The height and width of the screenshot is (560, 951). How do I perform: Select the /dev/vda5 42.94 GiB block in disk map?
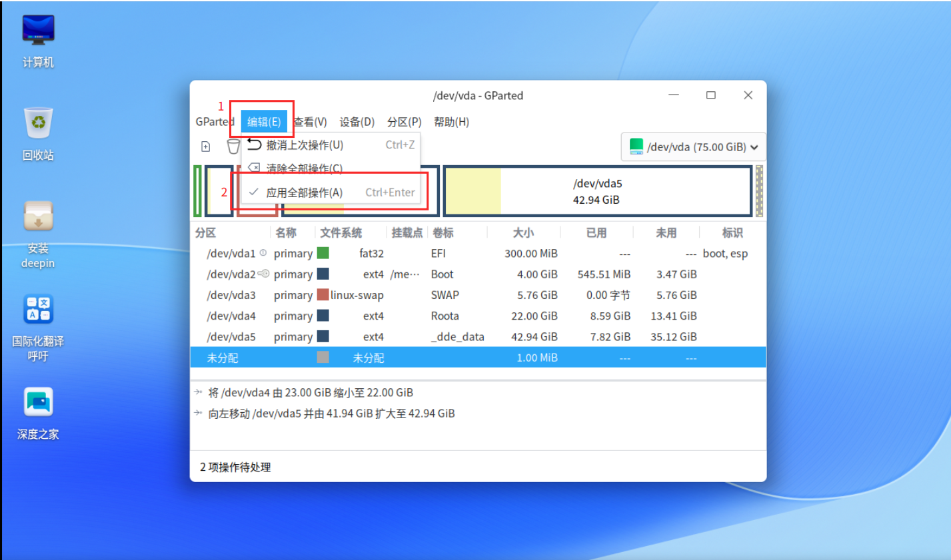(598, 191)
